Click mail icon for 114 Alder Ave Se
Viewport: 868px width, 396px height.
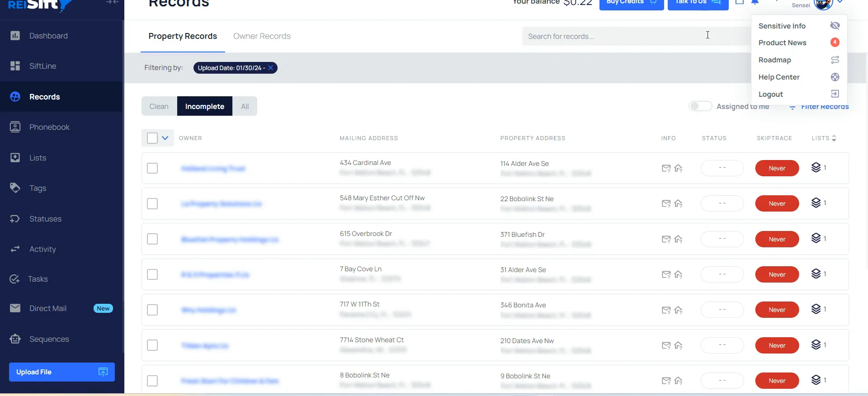[666, 168]
